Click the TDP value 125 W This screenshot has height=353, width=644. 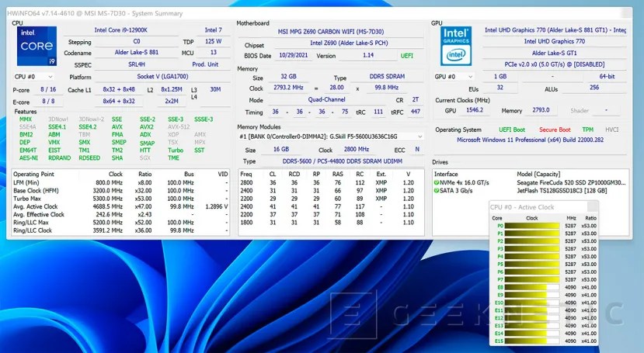[x=213, y=41]
